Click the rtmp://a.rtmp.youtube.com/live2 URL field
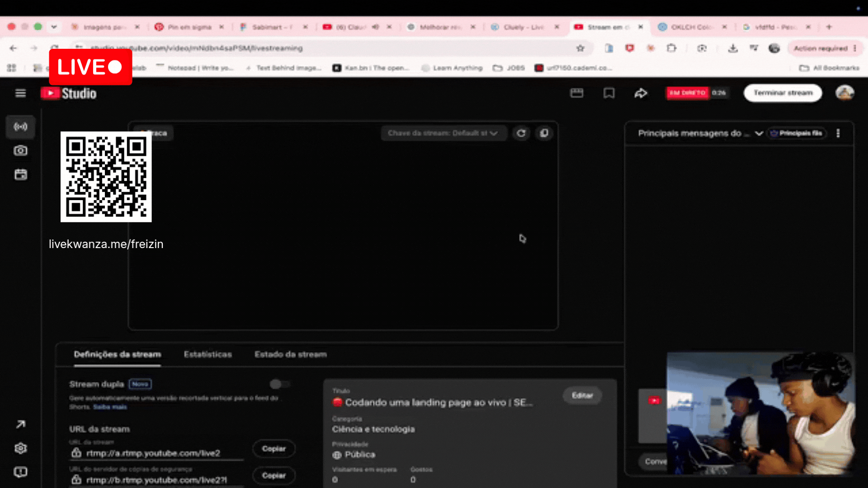868x488 pixels. (156, 453)
